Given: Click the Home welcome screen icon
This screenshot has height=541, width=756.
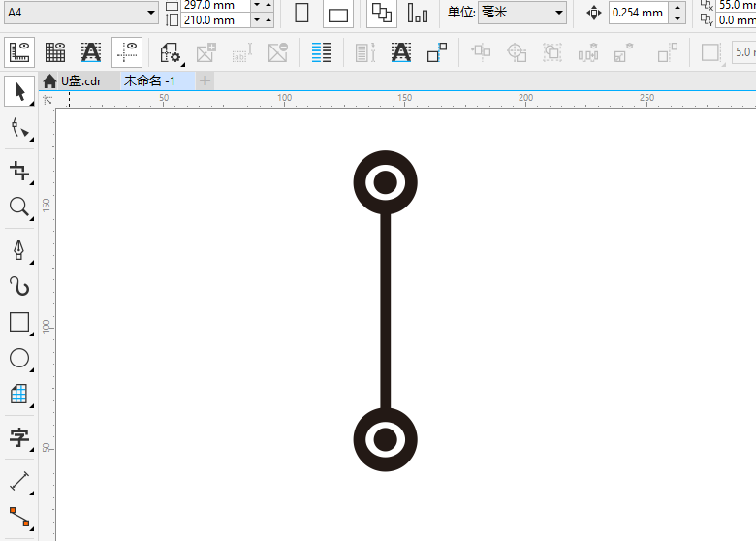Looking at the screenshot, I should 49,81.
